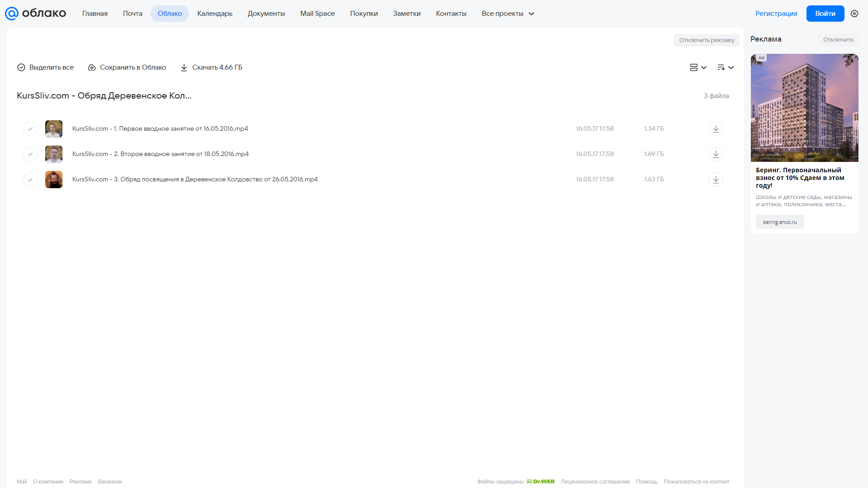Open the thumbnail of the third video
868x488 pixels.
tap(54, 180)
